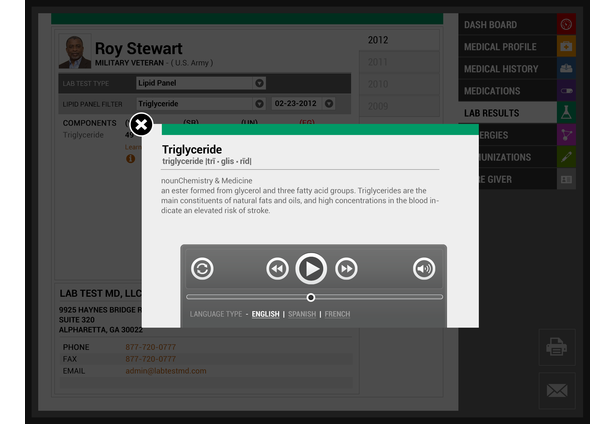Screen dimensions: 615x424
Task: Click the green lab flask icon
Action: [x=566, y=113]
